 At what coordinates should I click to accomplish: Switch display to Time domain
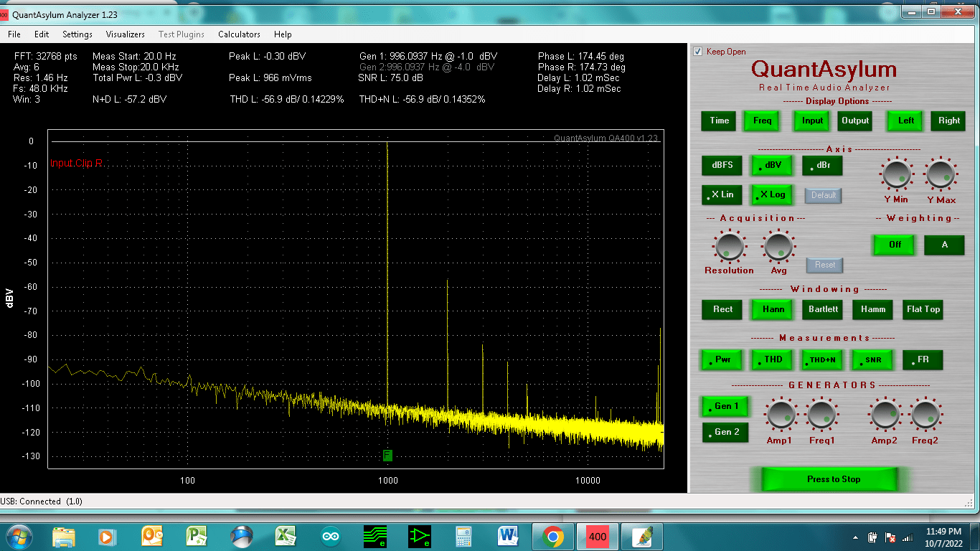pyautogui.click(x=720, y=121)
